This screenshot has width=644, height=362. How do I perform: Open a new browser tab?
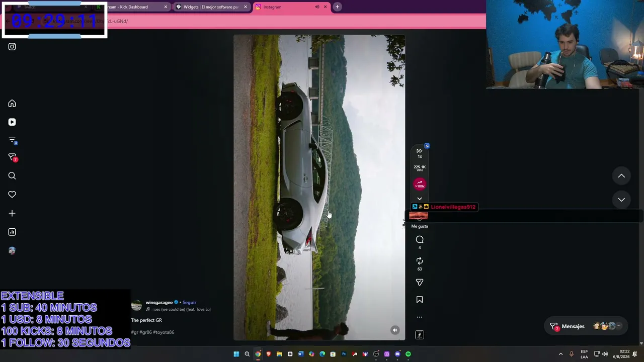tap(338, 7)
